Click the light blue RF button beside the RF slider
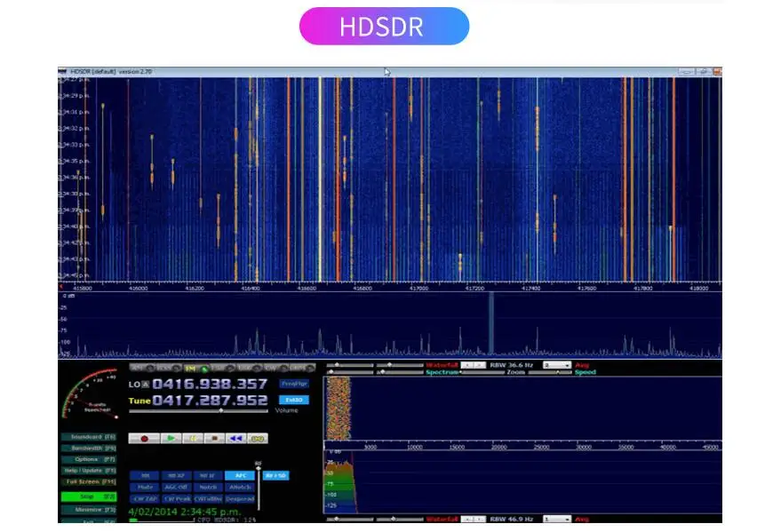Viewport: 765px width, 532px height. (275, 475)
